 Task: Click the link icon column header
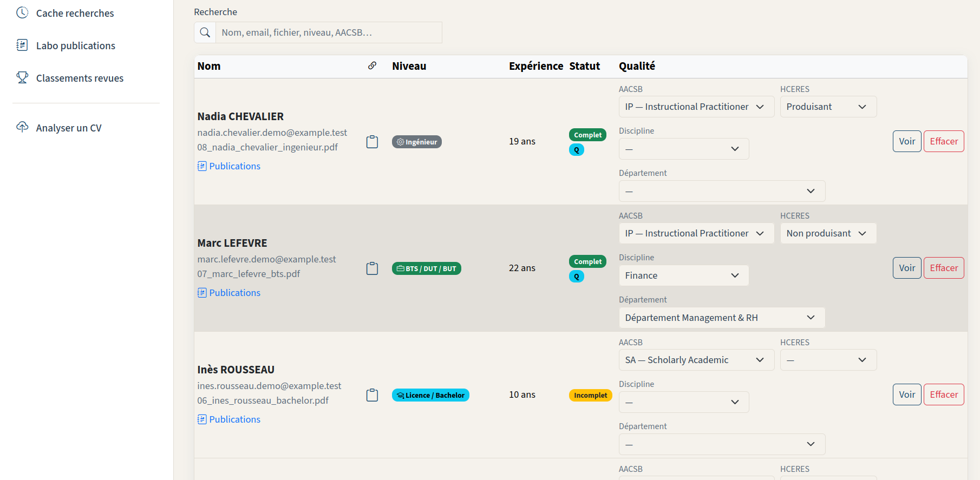(372, 65)
